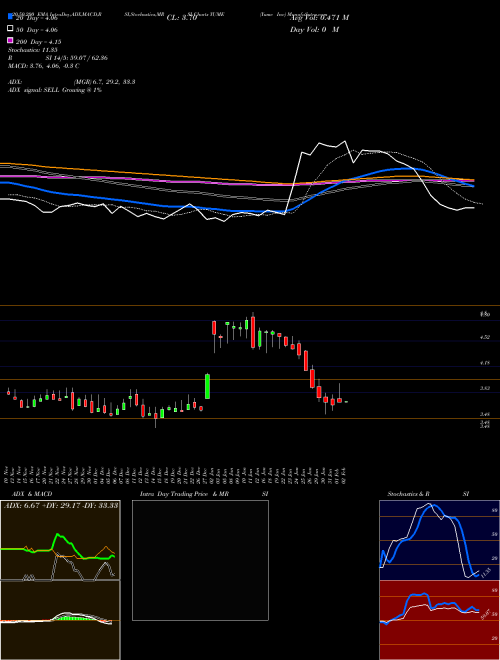Open the empty Intra Day Trading Price panel

pyautogui.click(x=200, y=560)
